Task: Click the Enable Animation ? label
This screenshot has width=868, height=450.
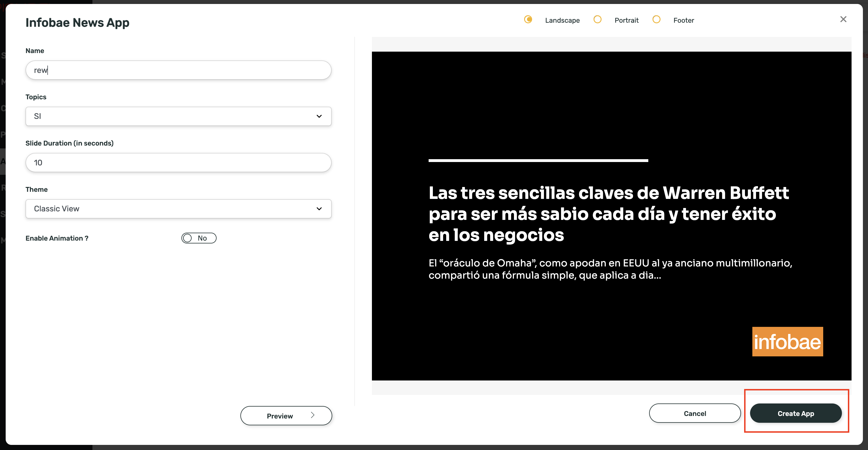Action: click(57, 238)
